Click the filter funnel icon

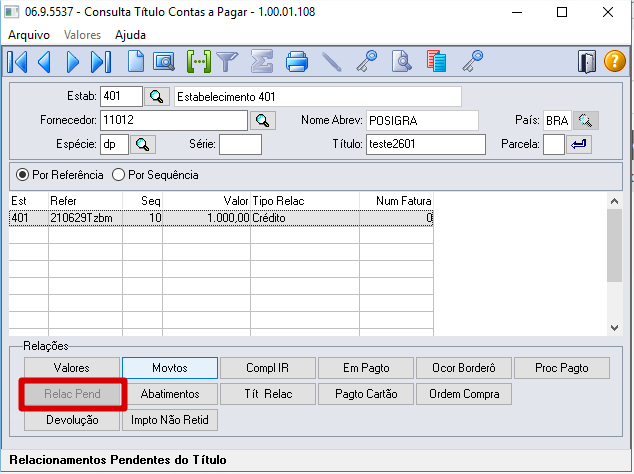click(x=228, y=62)
